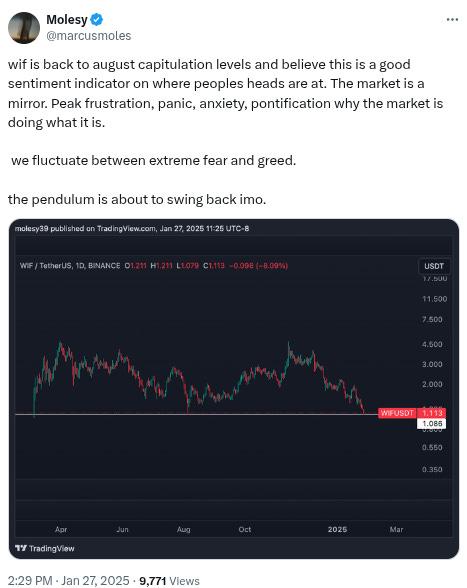The image size is (467, 588).
Task: Click the 2025 label on time axis
Action: (337, 529)
